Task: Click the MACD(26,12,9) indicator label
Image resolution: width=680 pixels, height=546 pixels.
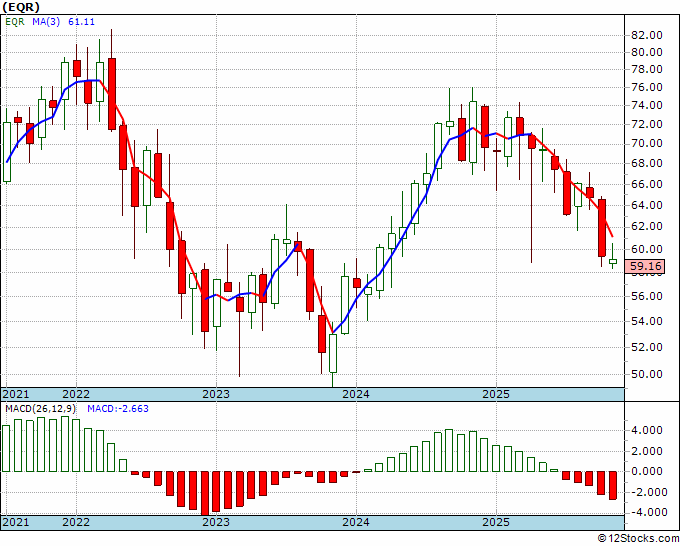Action: pos(41,409)
